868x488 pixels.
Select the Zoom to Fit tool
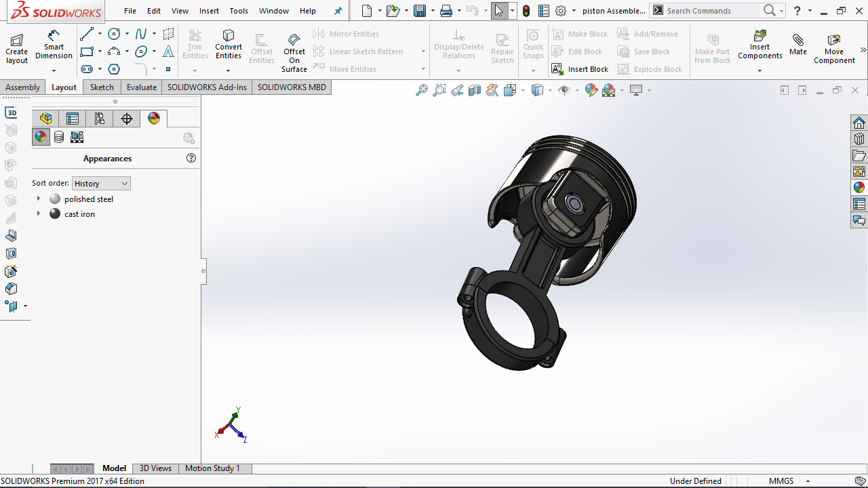tap(422, 89)
